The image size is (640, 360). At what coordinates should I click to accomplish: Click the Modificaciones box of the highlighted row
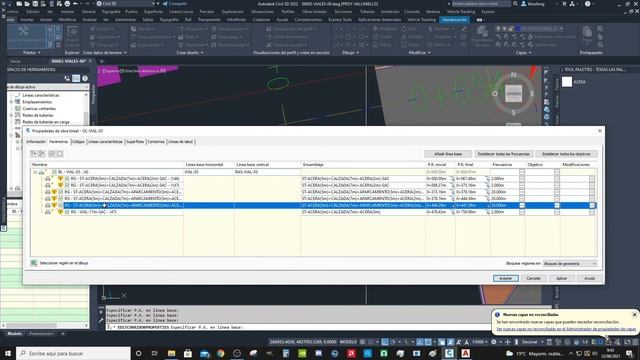(592, 206)
